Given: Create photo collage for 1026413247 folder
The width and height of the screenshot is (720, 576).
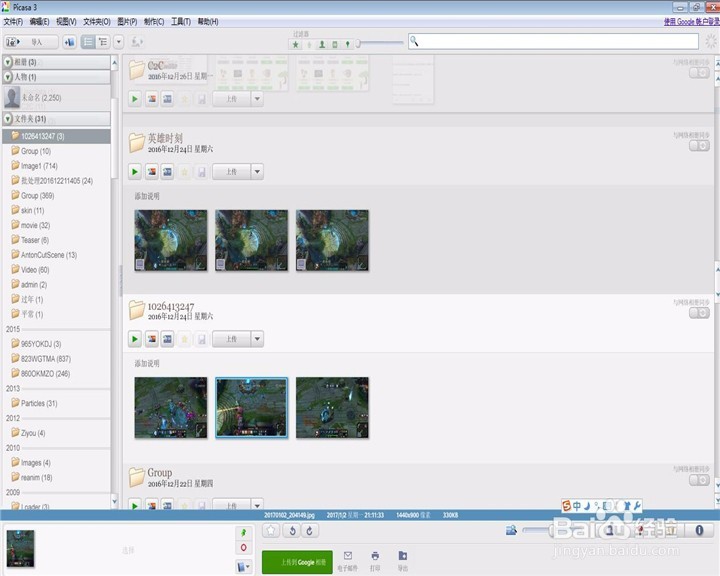Looking at the screenshot, I should tap(152, 339).
